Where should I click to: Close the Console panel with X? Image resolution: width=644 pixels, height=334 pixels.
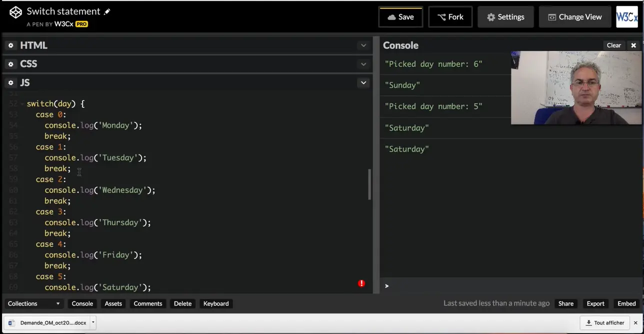[633, 45]
